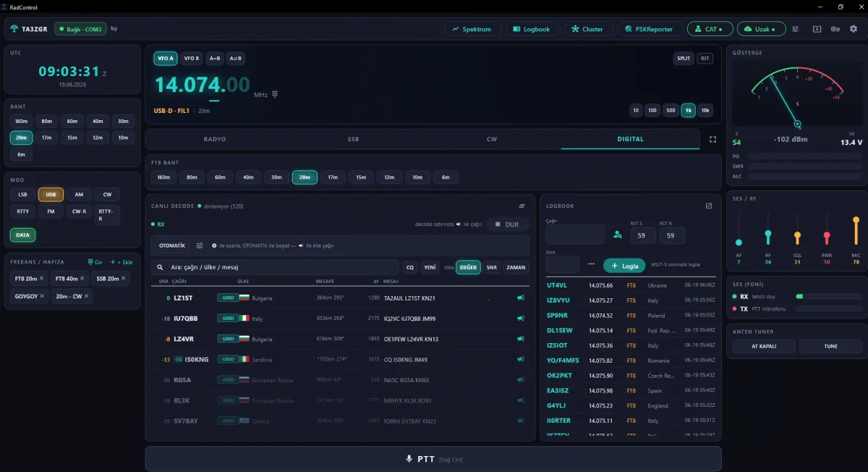Expand more fields with the ellipsis button

coord(591,264)
